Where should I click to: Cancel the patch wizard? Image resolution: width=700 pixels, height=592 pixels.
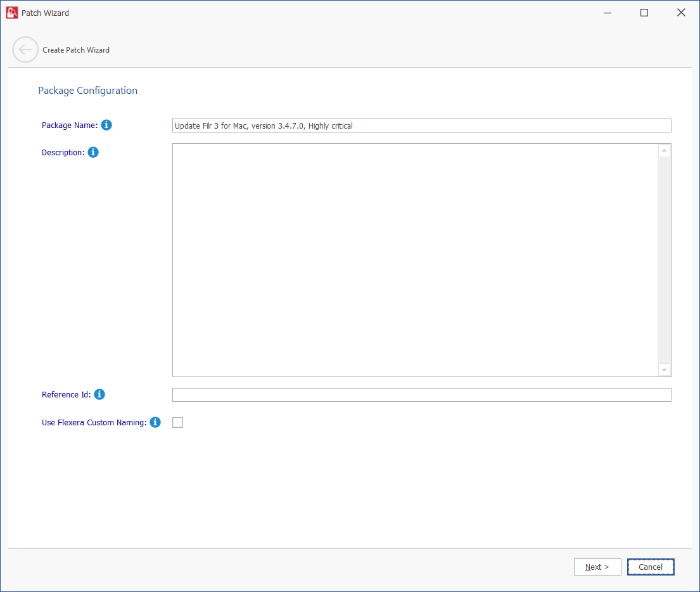coord(651,567)
